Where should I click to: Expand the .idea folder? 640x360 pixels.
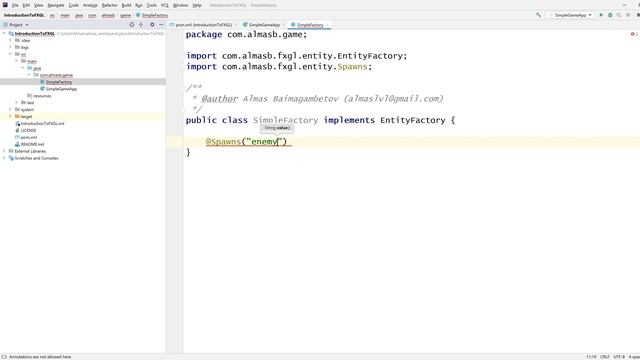tap(10, 40)
